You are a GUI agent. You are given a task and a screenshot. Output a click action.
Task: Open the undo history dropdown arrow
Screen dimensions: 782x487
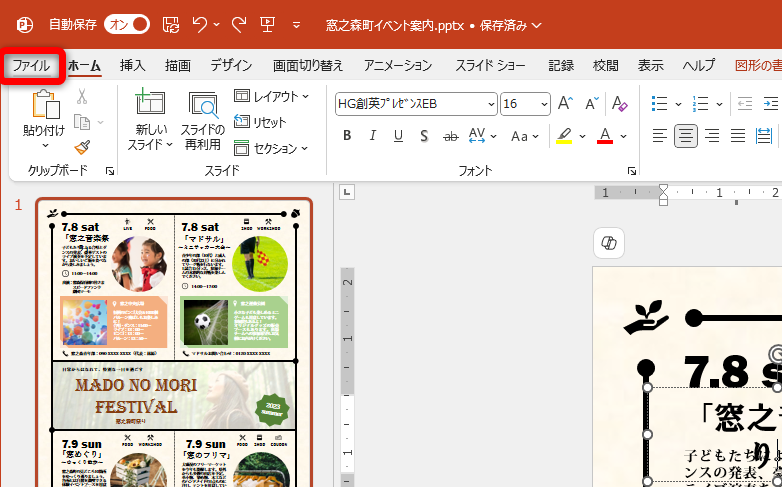point(216,24)
